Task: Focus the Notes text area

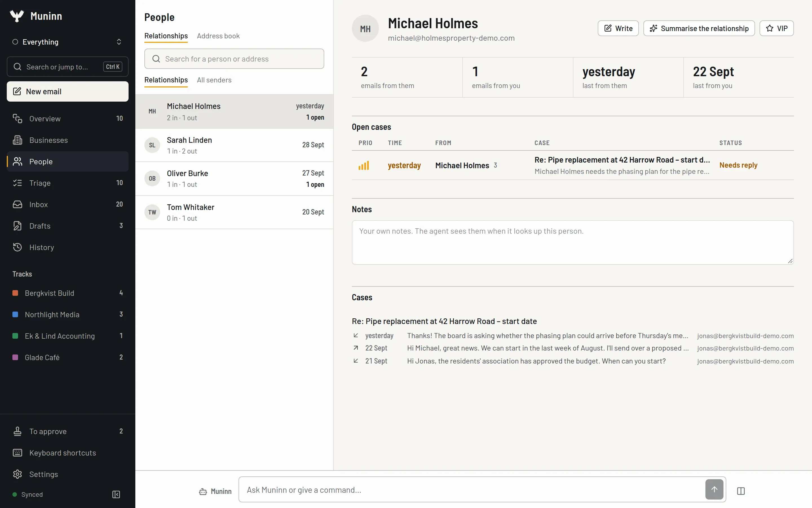Action: (572, 242)
